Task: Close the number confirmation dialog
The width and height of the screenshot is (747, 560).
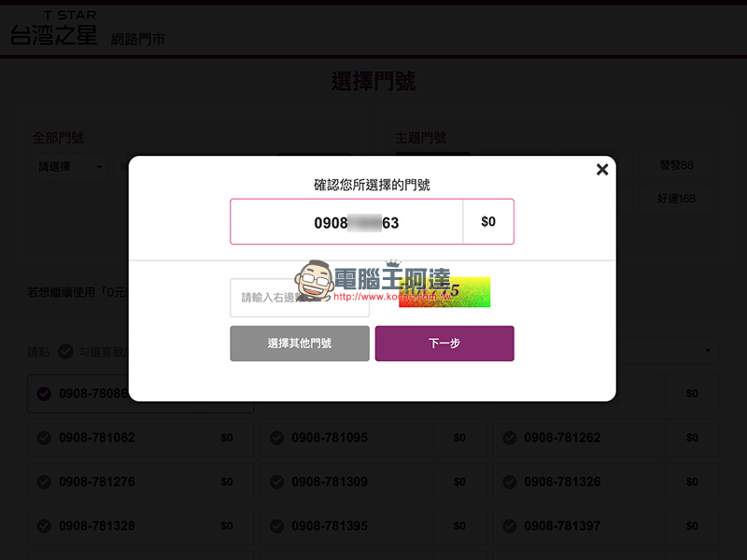Action: (x=602, y=169)
